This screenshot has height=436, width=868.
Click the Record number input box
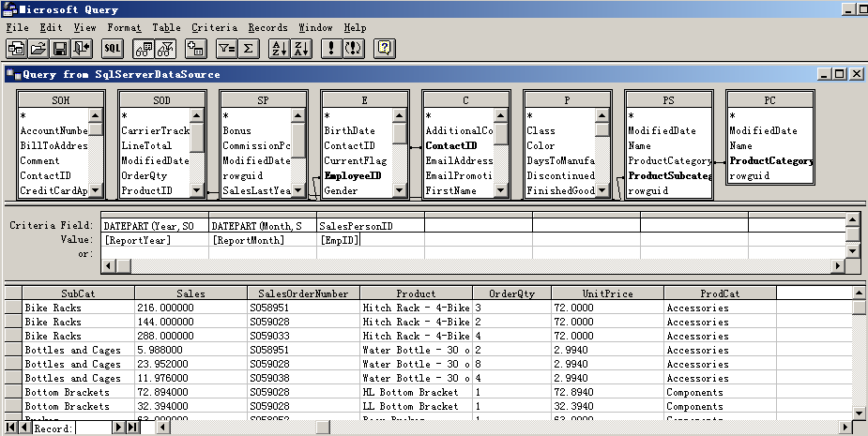pos(94,428)
